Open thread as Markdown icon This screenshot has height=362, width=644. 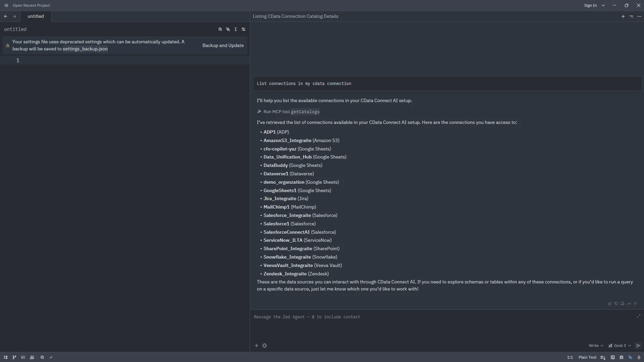tap(623, 304)
